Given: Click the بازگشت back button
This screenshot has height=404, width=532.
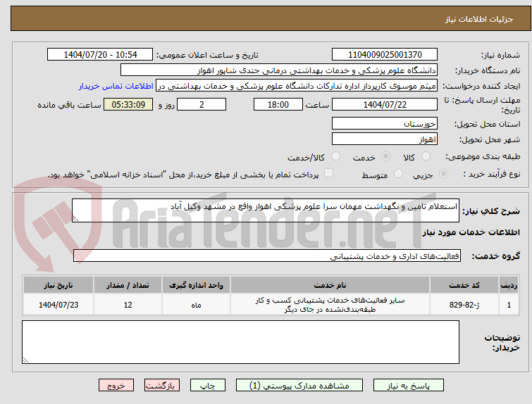Looking at the screenshot, I should coord(162,386).
